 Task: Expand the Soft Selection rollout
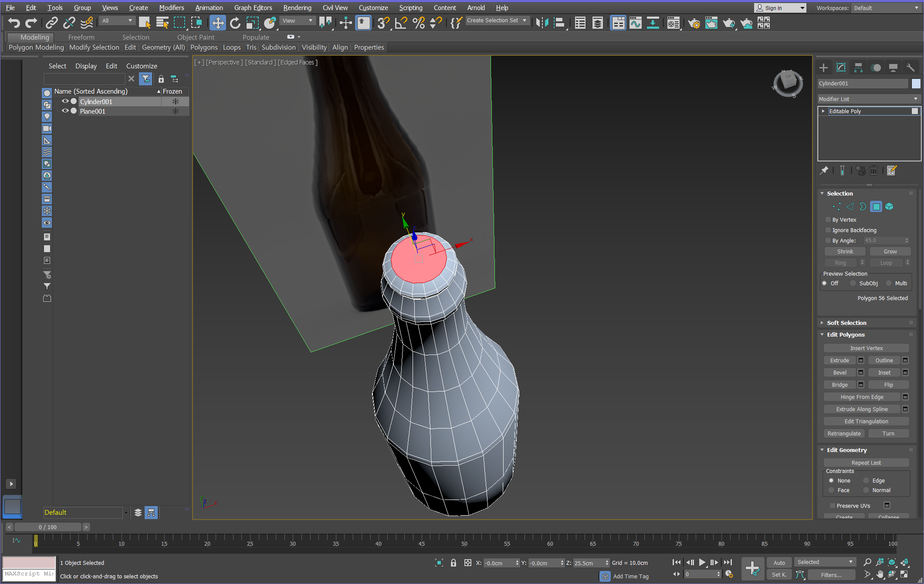846,323
